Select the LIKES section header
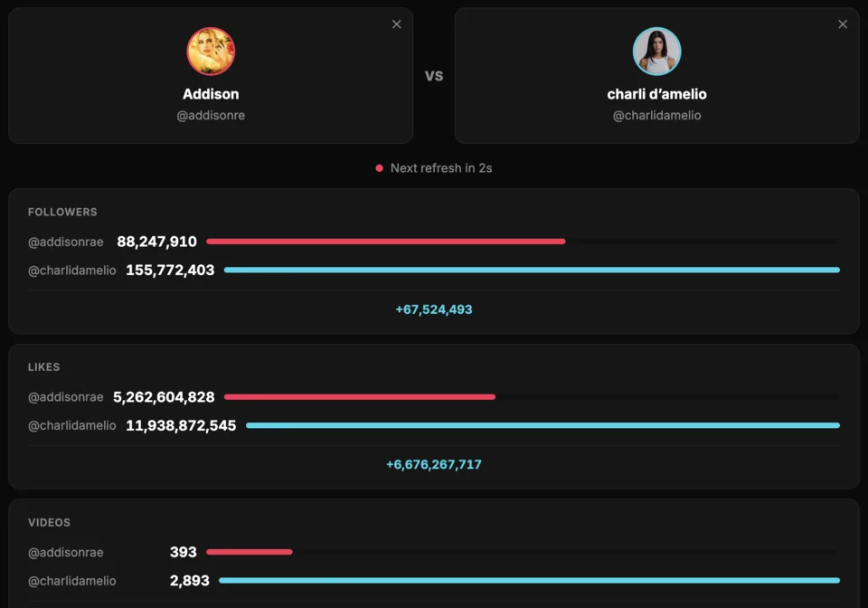 coord(46,367)
